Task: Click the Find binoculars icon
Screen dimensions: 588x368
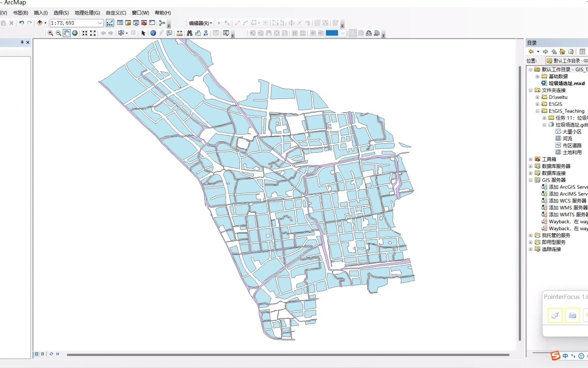Action: (x=189, y=33)
